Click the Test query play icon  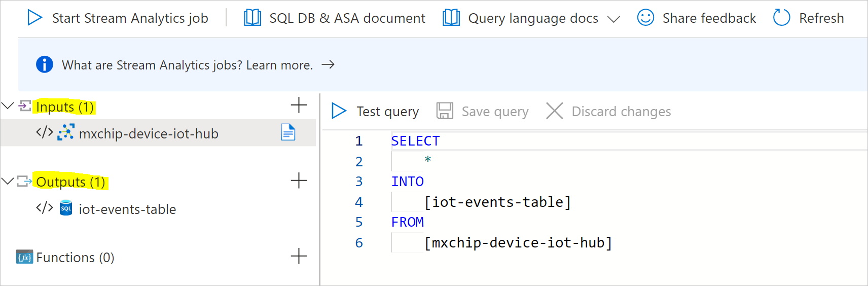click(x=339, y=111)
